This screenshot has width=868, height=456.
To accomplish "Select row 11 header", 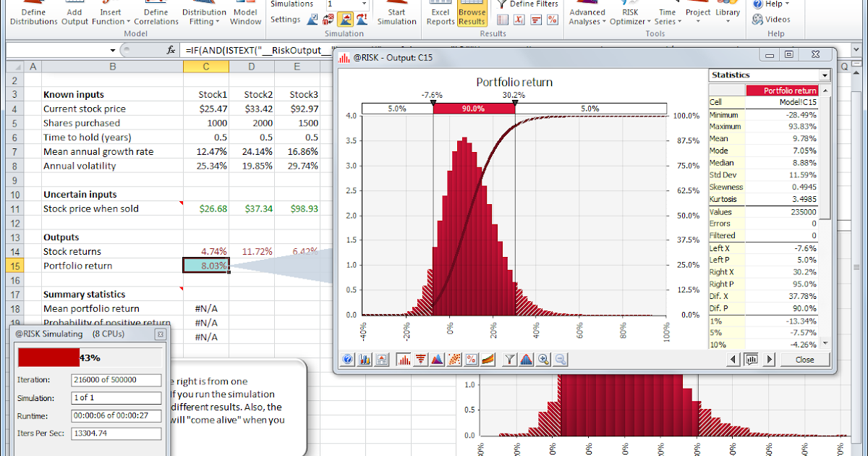I will [x=14, y=208].
